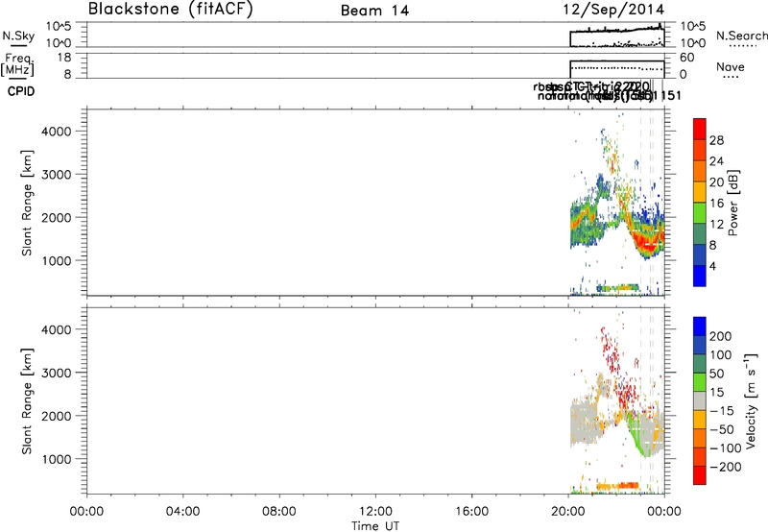Pick the bright blue bottom Power color segment

(x=700, y=276)
